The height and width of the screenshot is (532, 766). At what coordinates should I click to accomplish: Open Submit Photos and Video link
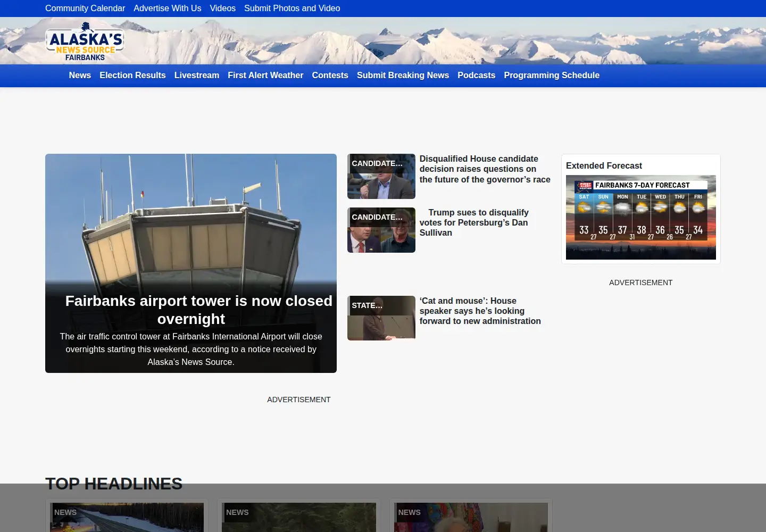coord(292,9)
